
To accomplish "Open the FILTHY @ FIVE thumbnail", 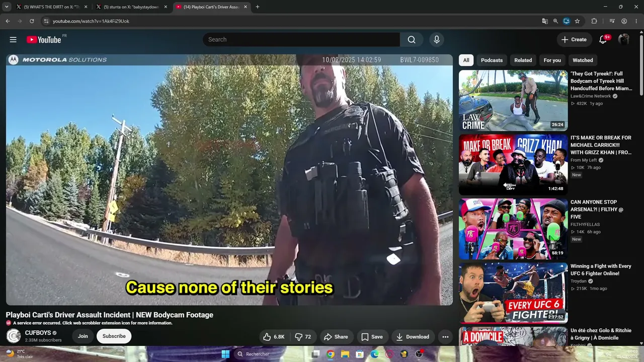I will 513,229.
